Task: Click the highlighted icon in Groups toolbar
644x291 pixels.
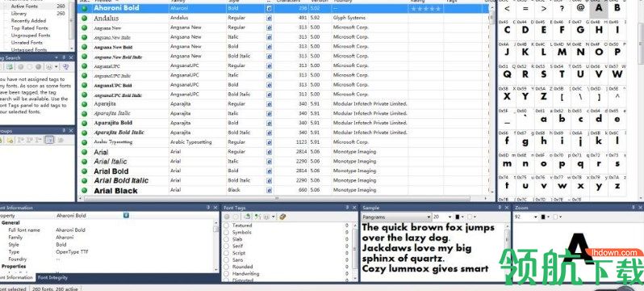Action: pos(49,140)
